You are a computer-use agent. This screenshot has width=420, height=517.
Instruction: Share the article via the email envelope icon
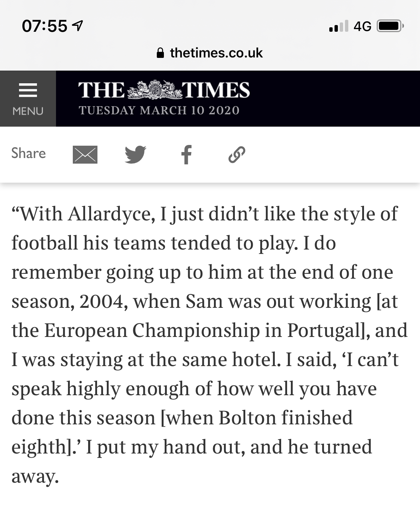pyautogui.click(x=85, y=154)
